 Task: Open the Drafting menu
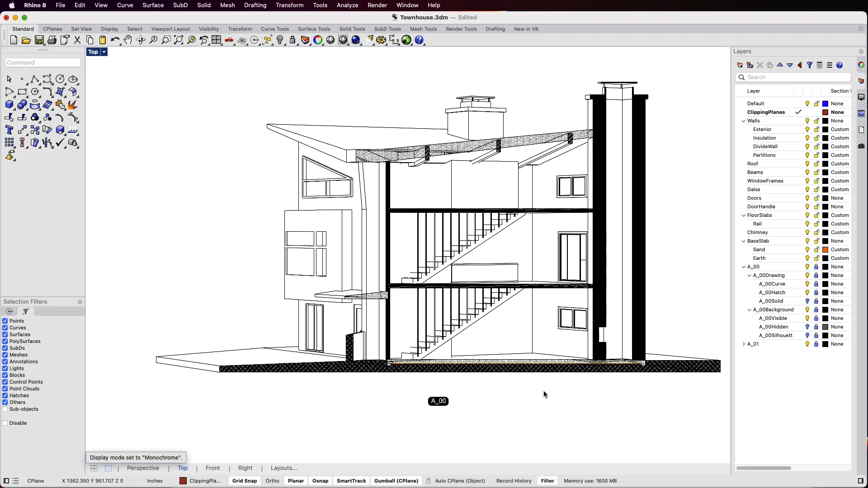255,5
